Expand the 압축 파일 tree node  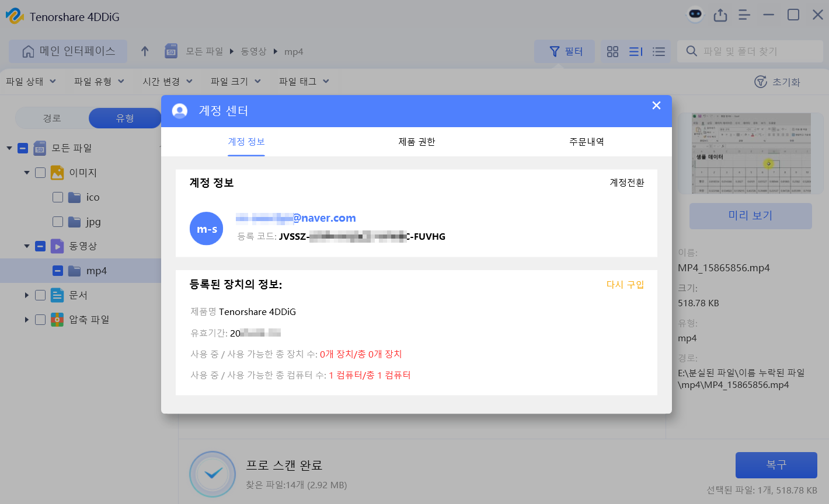click(27, 320)
